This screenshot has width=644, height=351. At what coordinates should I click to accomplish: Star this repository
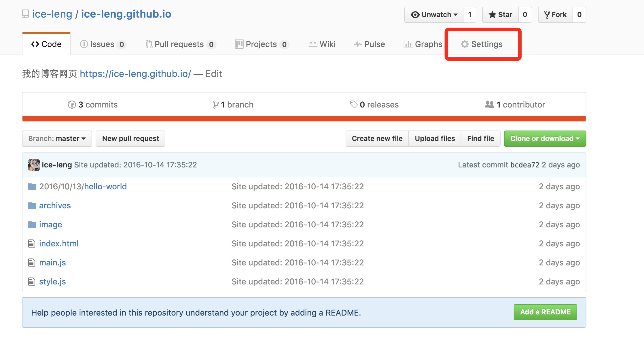(501, 15)
